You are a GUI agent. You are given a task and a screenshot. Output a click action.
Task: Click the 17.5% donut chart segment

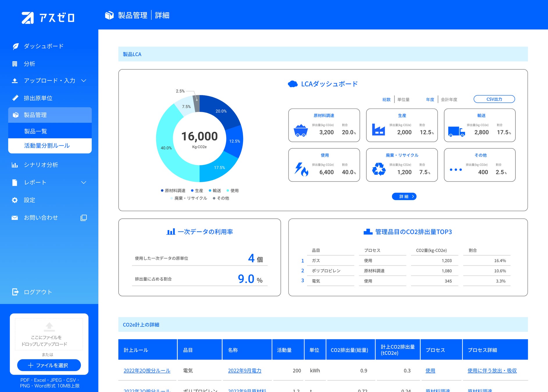(219, 168)
